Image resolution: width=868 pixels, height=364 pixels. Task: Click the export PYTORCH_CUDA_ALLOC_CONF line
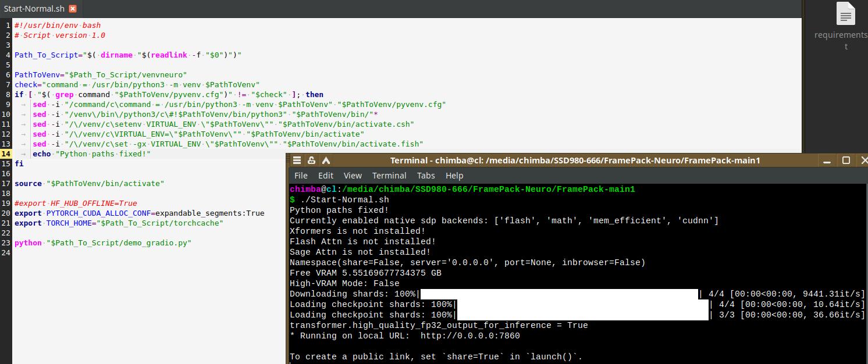pos(140,213)
